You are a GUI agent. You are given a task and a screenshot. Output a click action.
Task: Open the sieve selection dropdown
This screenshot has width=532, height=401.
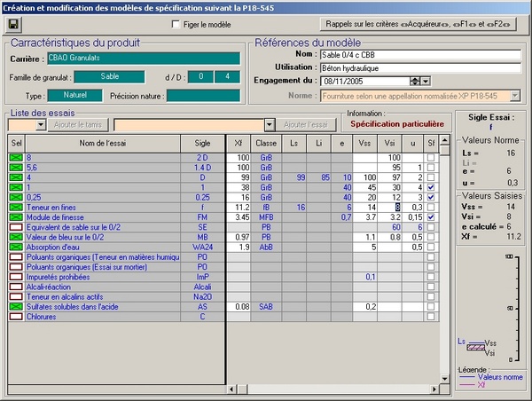(x=41, y=126)
